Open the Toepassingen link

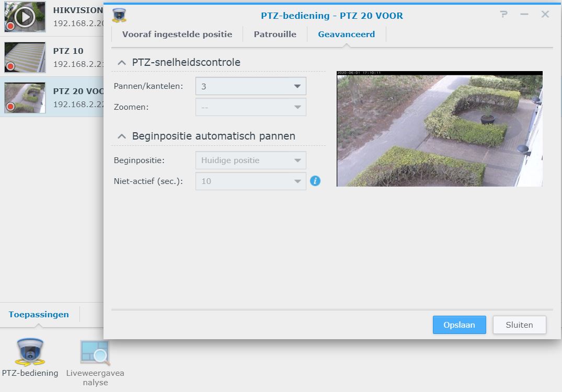coord(38,315)
